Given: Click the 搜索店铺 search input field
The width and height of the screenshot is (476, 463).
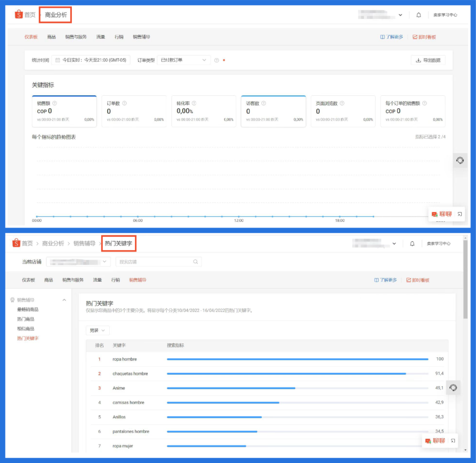Looking at the screenshot, I should pyautogui.click(x=153, y=262).
